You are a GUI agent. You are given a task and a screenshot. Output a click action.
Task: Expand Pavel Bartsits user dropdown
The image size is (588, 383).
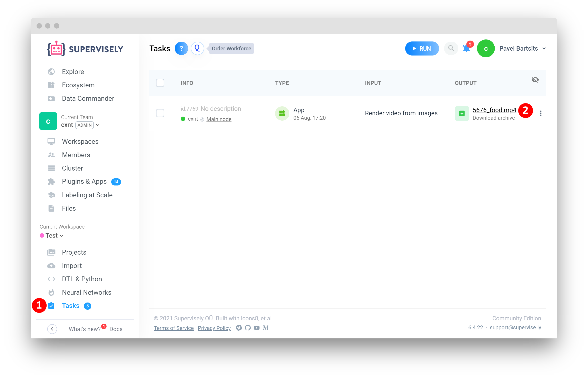[544, 49]
